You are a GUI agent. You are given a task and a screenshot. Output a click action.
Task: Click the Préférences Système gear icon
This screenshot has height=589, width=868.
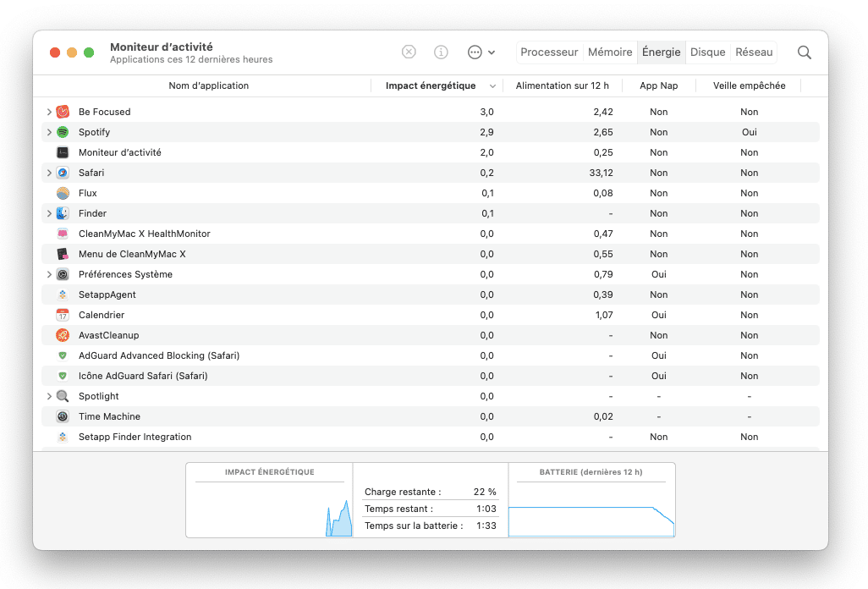click(x=63, y=274)
